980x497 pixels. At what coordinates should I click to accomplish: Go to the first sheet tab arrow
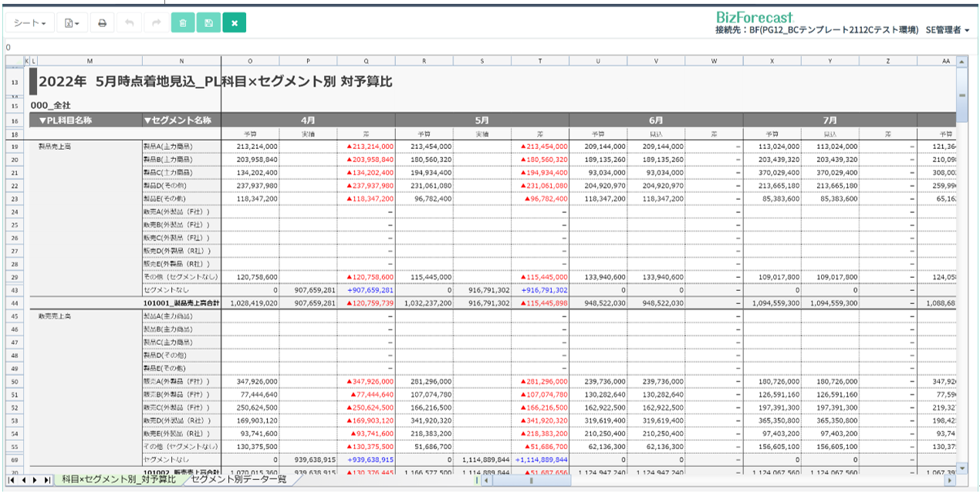pos(12,480)
